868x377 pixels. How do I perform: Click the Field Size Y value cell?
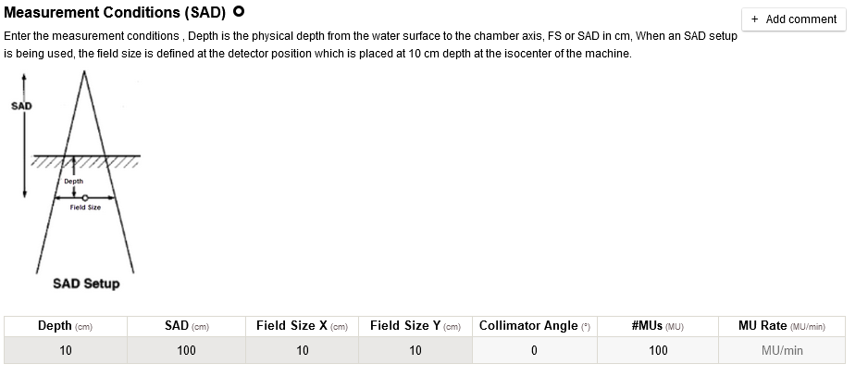pos(415,350)
